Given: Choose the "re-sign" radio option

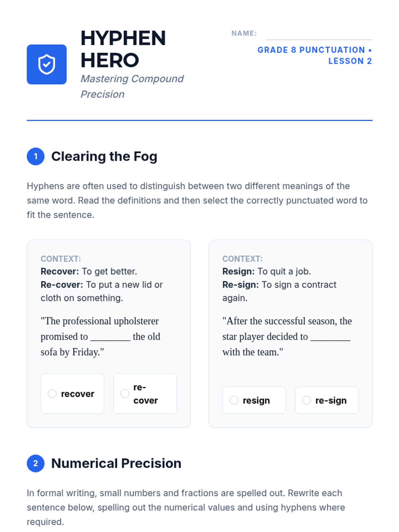Looking at the screenshot, I should click(x=307, y=400).
